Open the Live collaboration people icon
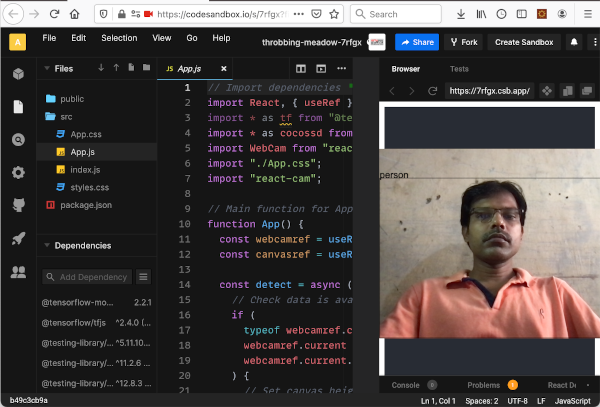The image size is (600, 407). pyautogui.click(x=17, y=271)
